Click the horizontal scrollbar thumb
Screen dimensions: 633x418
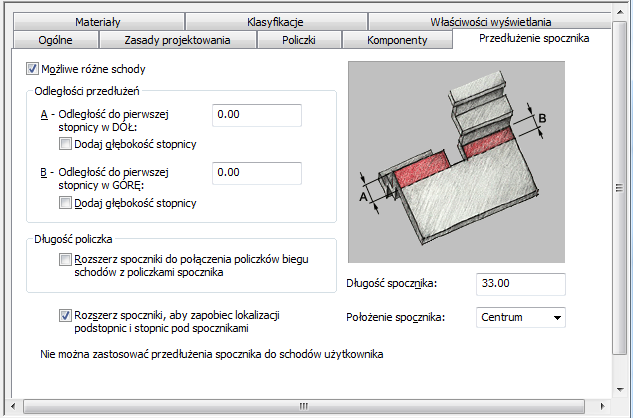coord(304,406)
